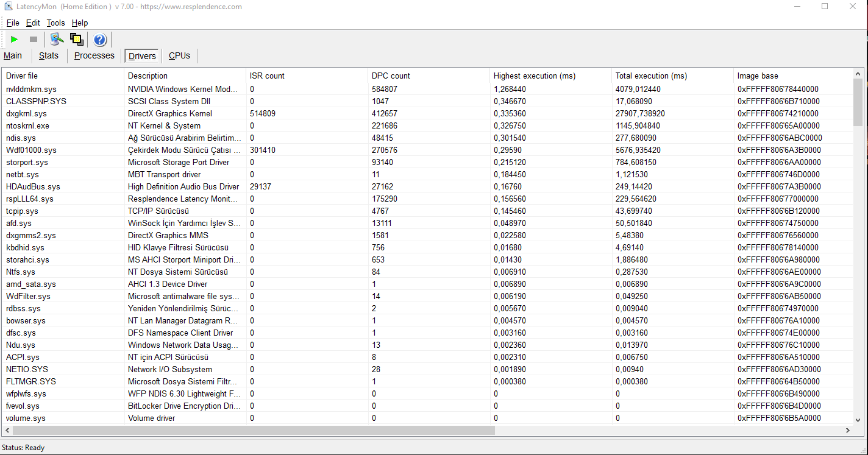Select the ntoskrnl.exe driver entry
868x455 pixels.
pos(428,125)
